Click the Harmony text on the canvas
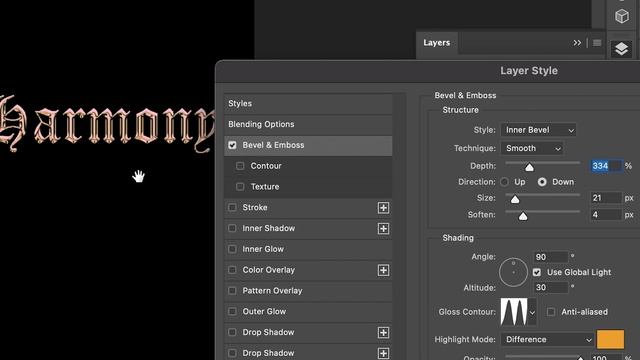This screenshot has height=360, width=640. 107,124
